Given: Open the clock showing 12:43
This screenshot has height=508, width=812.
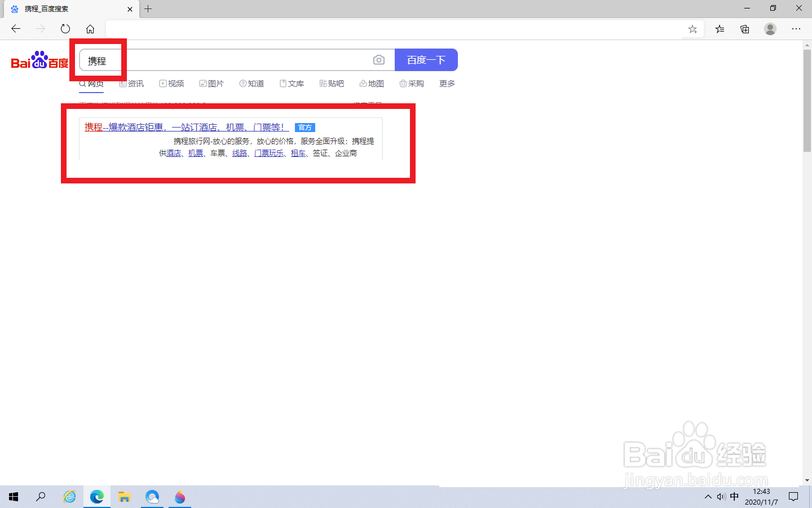Looking at the screenshot, I should click(x=761, y=497).
